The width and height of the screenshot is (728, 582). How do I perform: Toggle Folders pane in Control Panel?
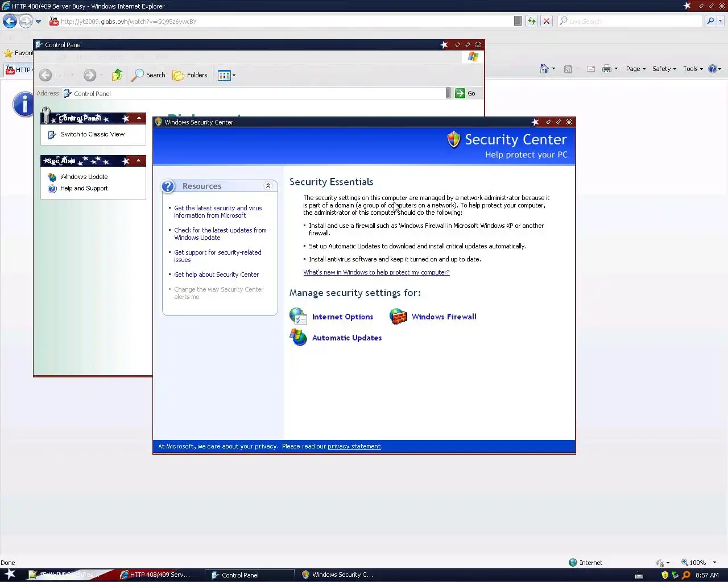(191, 75)
